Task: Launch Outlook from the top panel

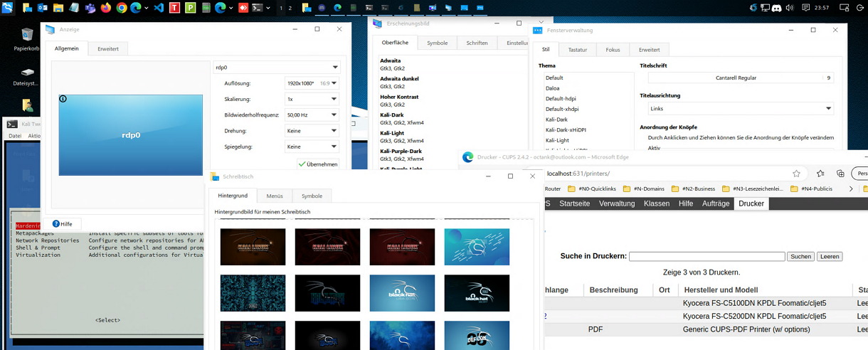Action: click(x=42, y=8)
